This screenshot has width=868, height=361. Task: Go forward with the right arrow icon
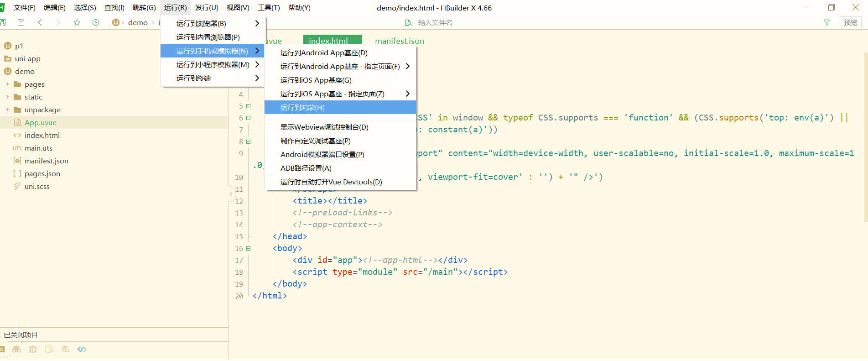coord(58,22)
